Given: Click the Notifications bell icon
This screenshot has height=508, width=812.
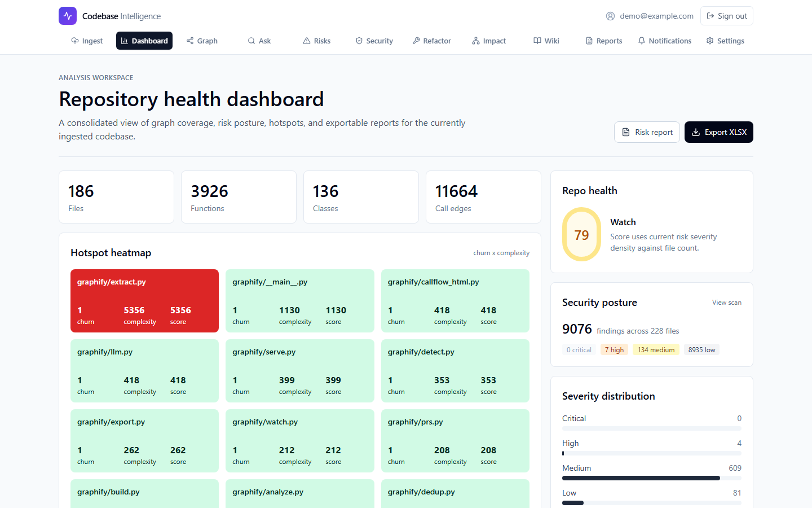Looking at the screenshot, I should 642,41.
